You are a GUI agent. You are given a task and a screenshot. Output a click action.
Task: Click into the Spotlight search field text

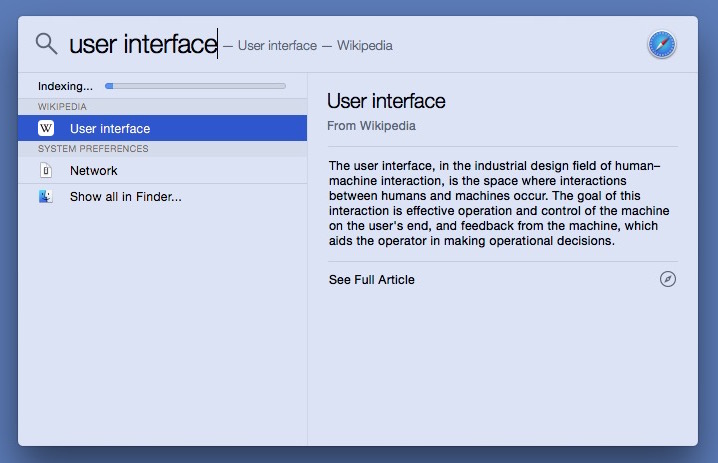[x=143, y=44]
